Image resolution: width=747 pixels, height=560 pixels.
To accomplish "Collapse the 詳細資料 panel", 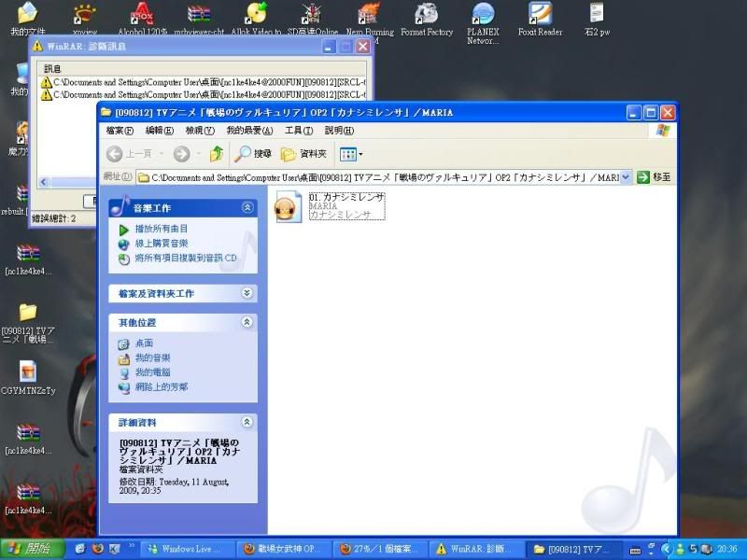I will pos(247,422).
